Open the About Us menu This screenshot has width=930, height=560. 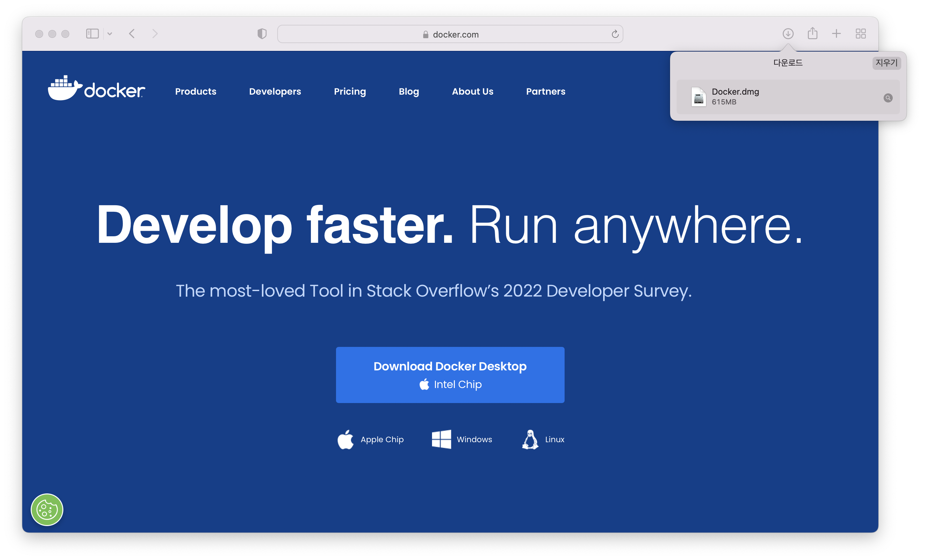point(473,91)
